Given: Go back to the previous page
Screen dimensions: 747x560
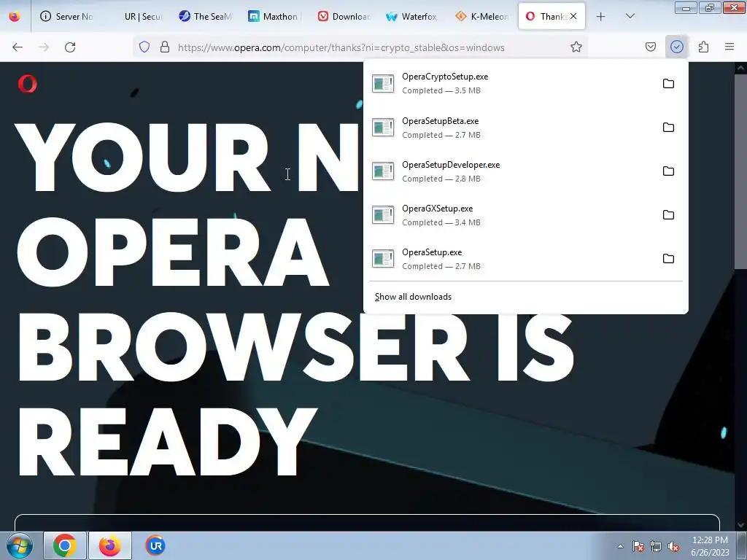Looking at the screenshot, I should click(18, 47).
